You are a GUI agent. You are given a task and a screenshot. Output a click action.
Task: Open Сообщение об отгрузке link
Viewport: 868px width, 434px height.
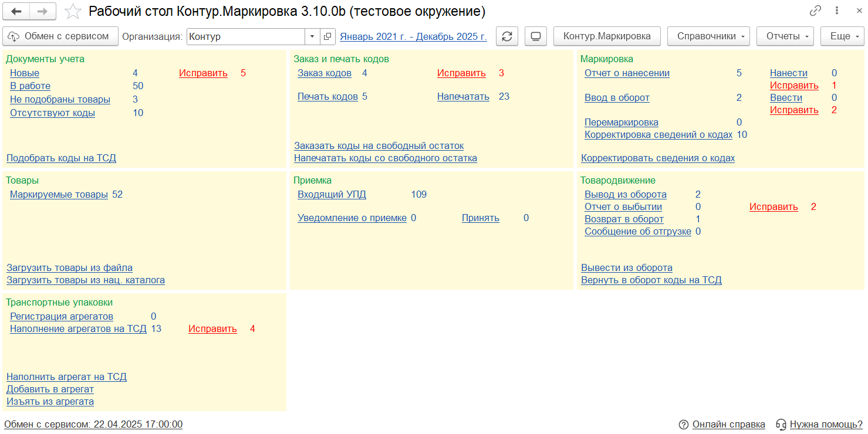click(x=637, y=232)
